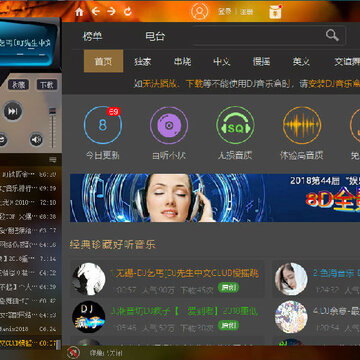Select the 英文 sub-tab
This screenshot has height=360, width=360.
pyautogui.click(x=301, y=62)
